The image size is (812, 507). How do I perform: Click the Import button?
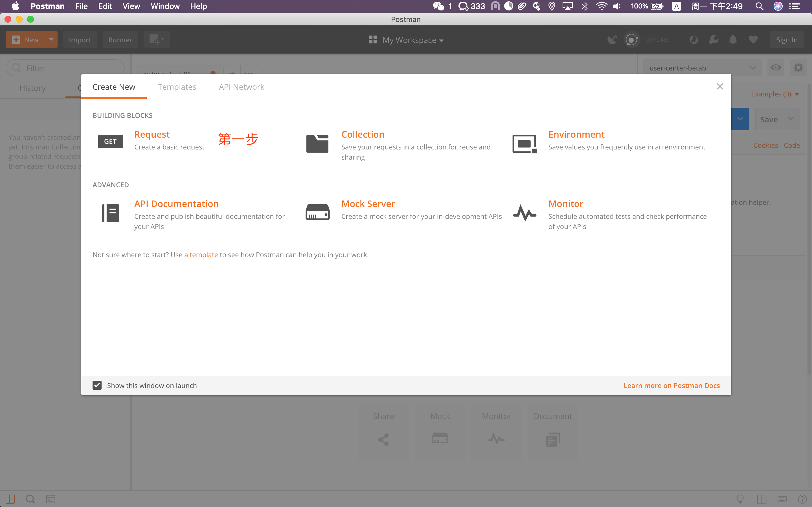click(80, 39)
